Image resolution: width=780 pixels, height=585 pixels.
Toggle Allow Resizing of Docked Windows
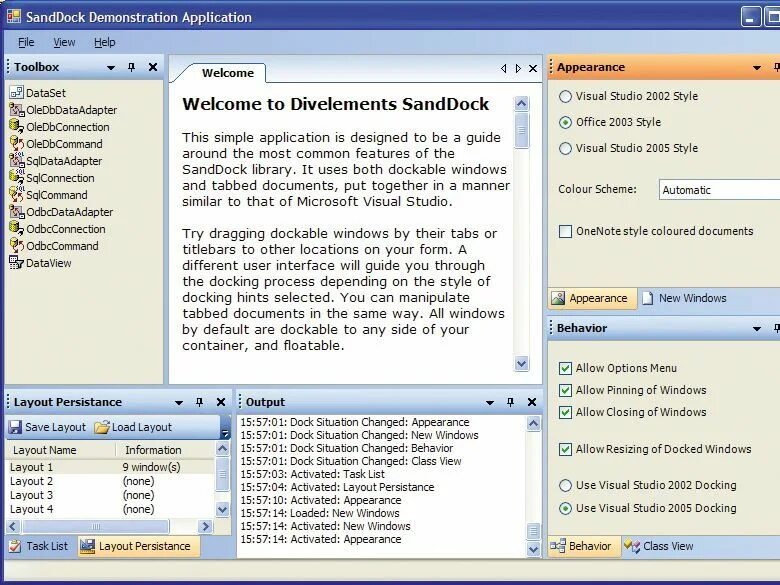[565, 449]
